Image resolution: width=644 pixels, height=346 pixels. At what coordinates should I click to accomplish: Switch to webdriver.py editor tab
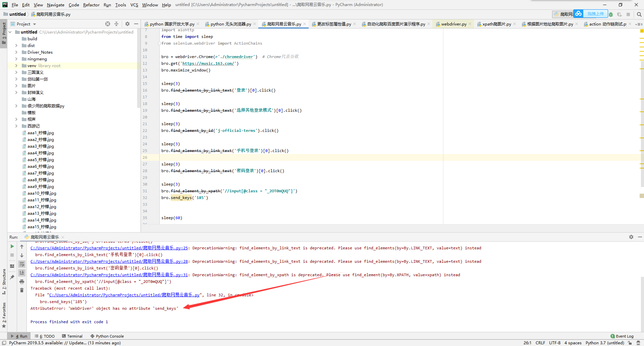[x=453, y=24]
